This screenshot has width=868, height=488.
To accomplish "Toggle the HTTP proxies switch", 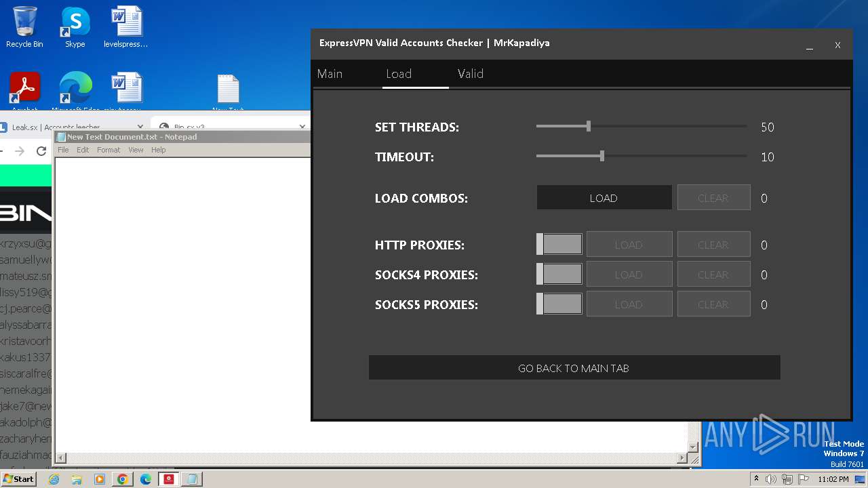I will [x=559, y=245].
